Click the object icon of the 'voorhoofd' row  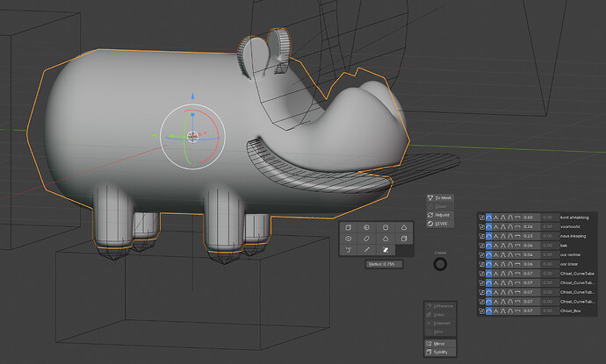pyautogui.click(x=481, y=227)
